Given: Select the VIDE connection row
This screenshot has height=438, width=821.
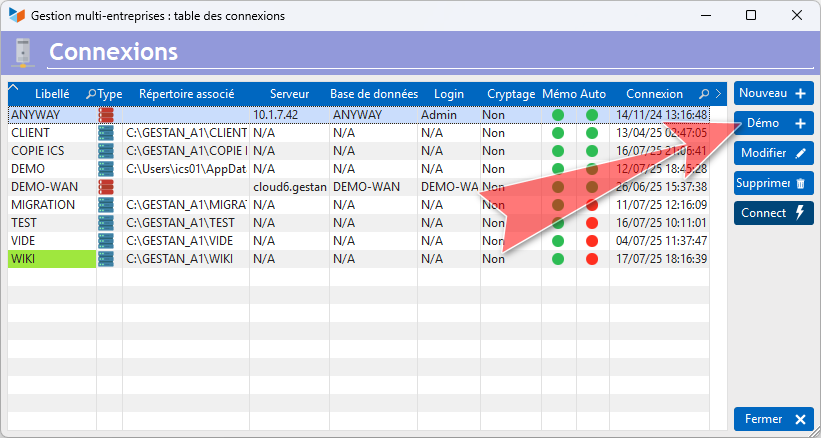Looking at the screenshot, I should pos(359,241).
